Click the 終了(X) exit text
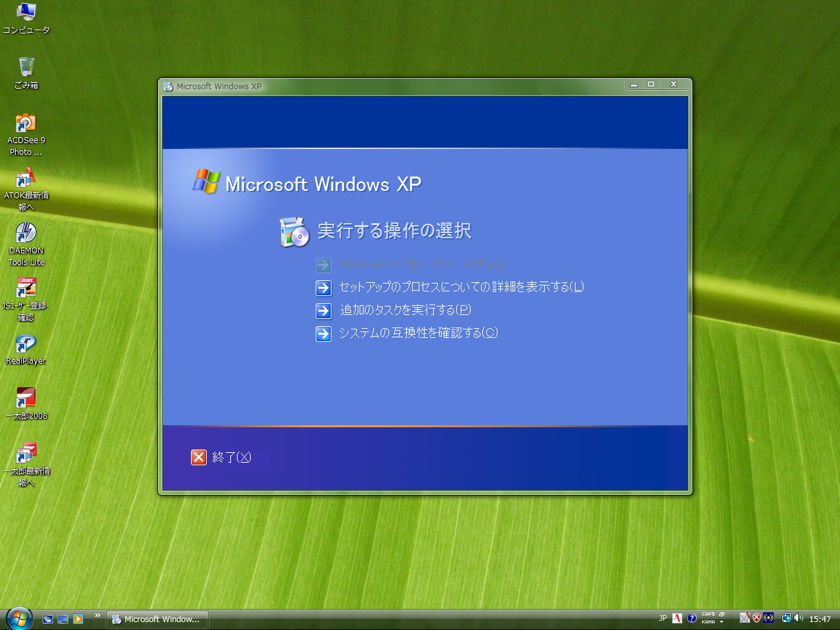This screenshot has height=630, width=840. coord(232,457)
